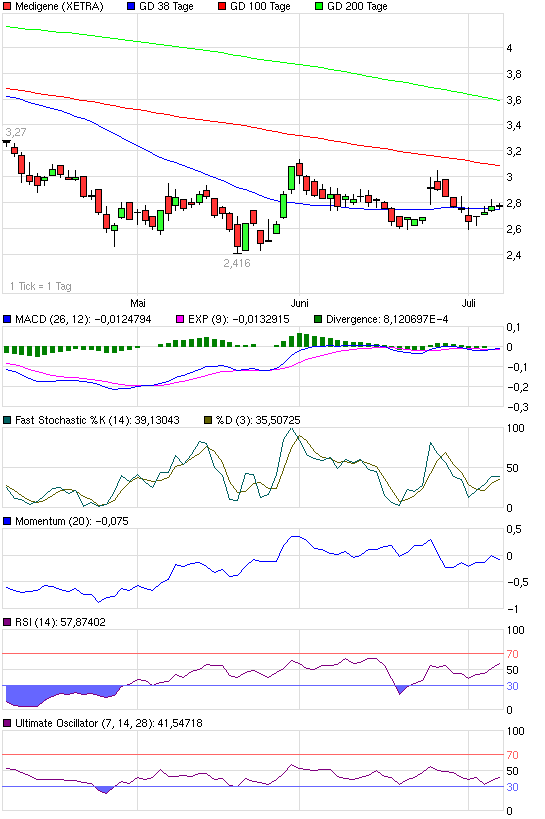The image size is (545, 819).
Task: Click the -0,3 label on MACD axis
Action: (517, 407)
